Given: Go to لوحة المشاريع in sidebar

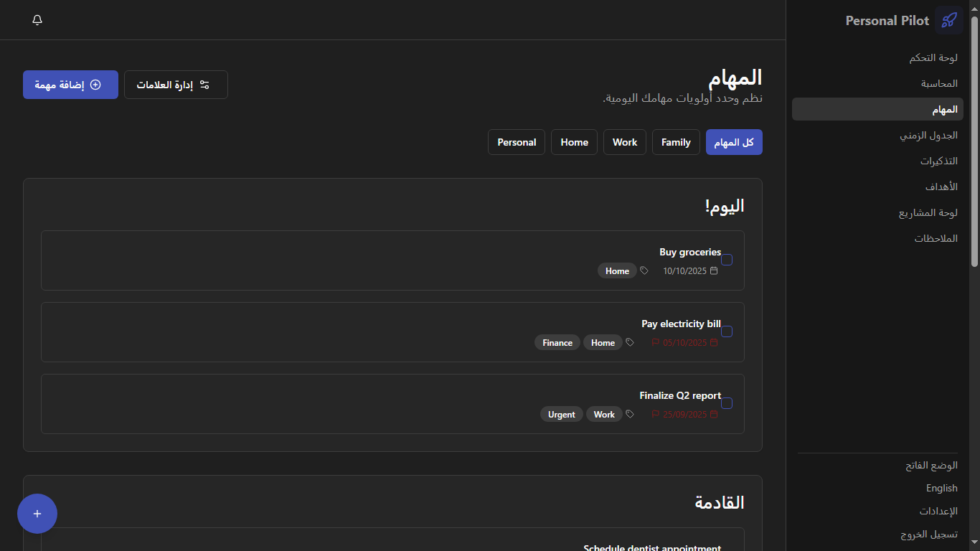Looking at the screenshot, I should 928,212.
